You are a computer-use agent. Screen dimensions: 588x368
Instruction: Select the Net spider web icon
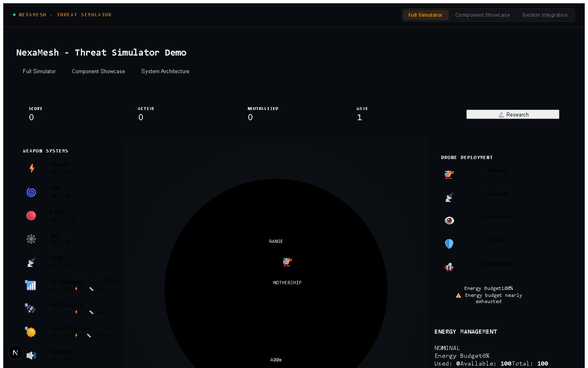[31, 239]
